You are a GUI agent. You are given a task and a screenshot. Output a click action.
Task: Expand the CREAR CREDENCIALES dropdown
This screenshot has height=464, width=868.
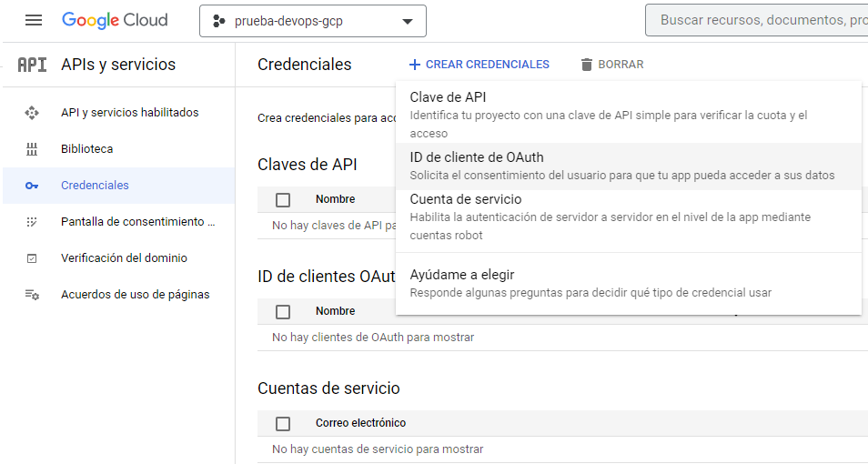(x=479, y=65)
